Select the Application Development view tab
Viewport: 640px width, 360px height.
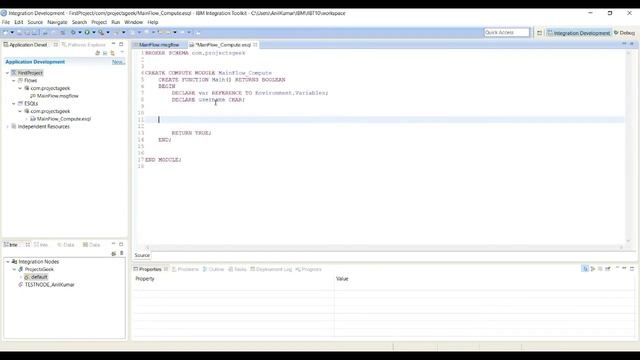point(28,44)
